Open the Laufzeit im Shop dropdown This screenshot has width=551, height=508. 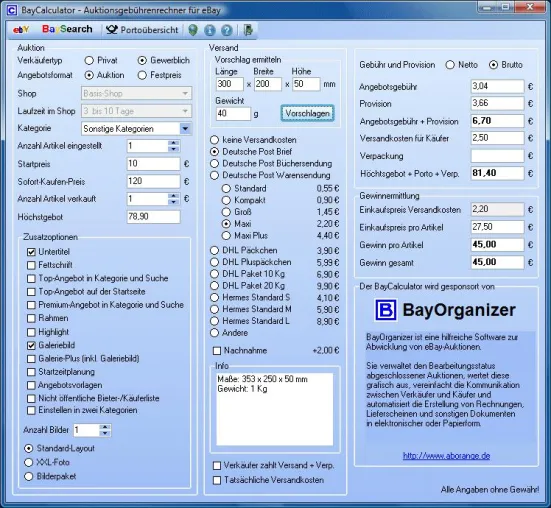pos(136,111)
